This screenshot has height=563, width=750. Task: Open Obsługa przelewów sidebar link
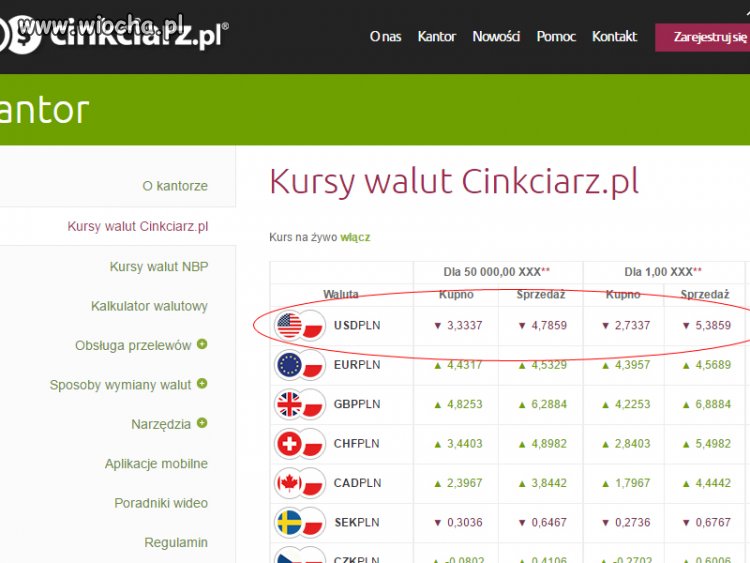[x=133, y=345]
